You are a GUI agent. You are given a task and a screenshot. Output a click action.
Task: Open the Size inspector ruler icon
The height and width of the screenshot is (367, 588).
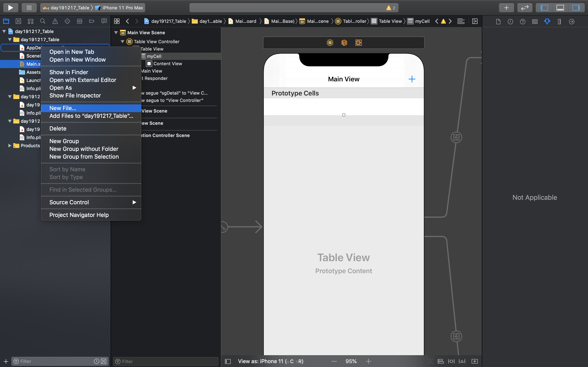coord(559,21)
